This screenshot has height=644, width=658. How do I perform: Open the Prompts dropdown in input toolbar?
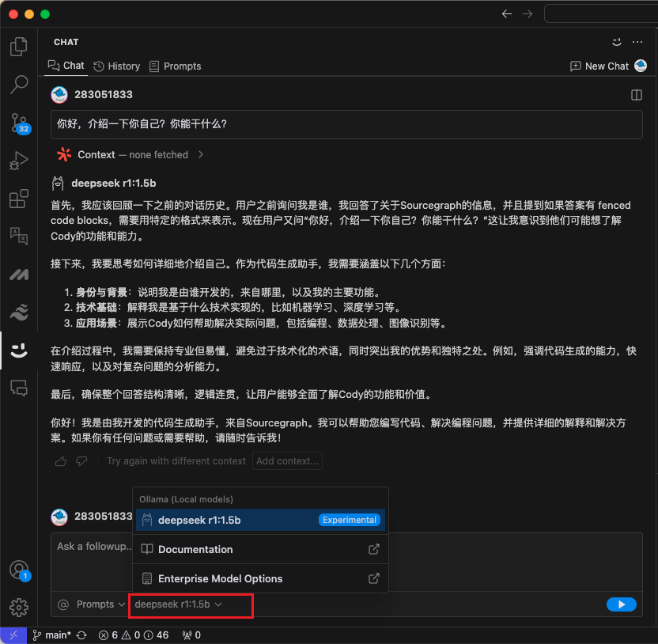pos(100,604)
